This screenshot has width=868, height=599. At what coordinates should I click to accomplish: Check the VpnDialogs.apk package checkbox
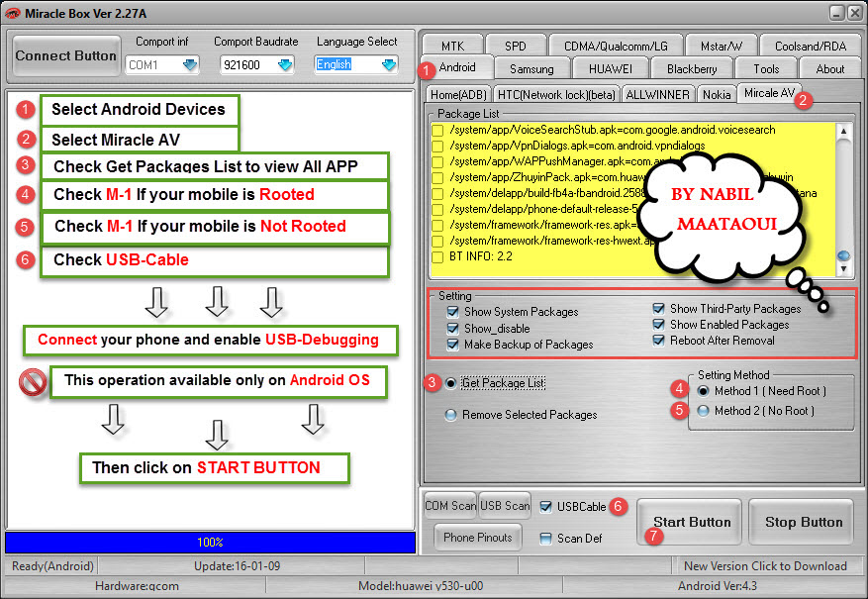(x=437, y=147)
